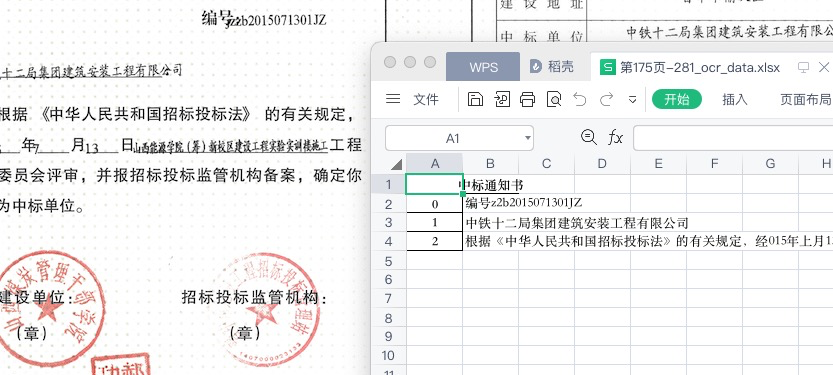Switch to the WPS home tab
This screenshot has width=833, height=375.
483,67
